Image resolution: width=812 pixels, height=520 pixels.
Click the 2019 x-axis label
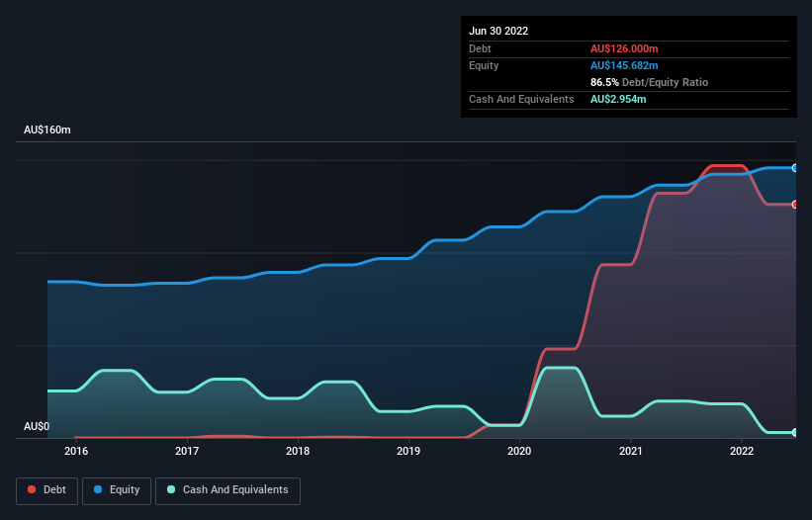[408, 451]
